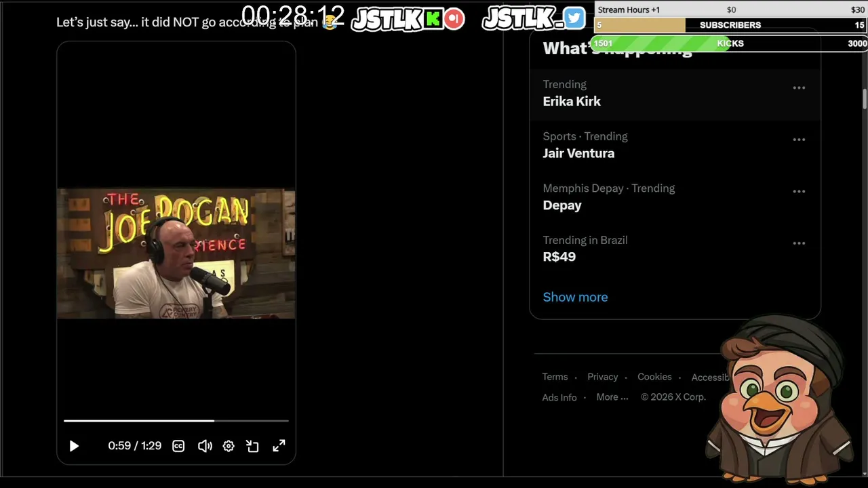Open the Privacy footer link
Image resolution: width=868 pixels, height=488 pixels.
[602, 377]
